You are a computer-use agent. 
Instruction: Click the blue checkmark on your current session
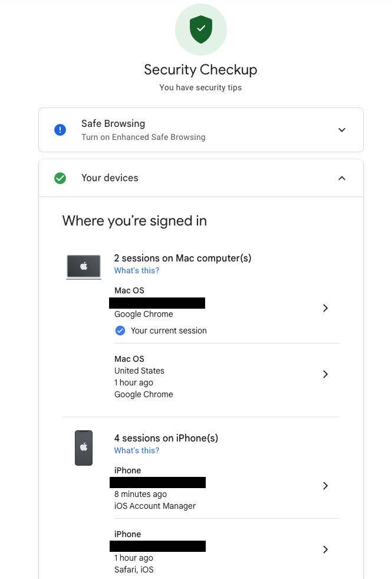pos(120,331)
